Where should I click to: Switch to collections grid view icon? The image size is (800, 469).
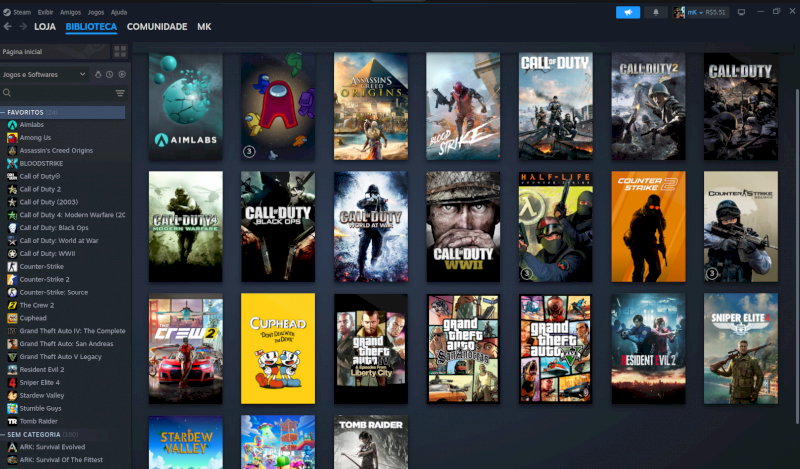click(x=120, y=52)
